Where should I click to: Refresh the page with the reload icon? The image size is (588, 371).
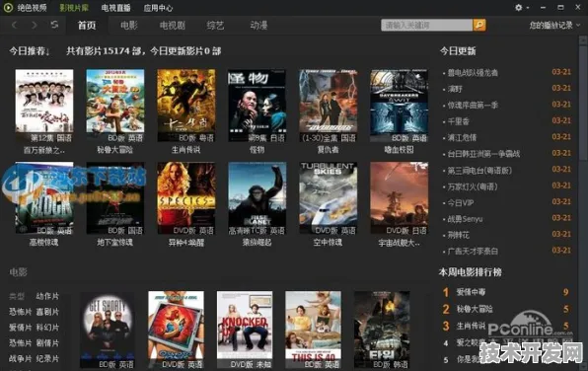[x=54, y=25]
